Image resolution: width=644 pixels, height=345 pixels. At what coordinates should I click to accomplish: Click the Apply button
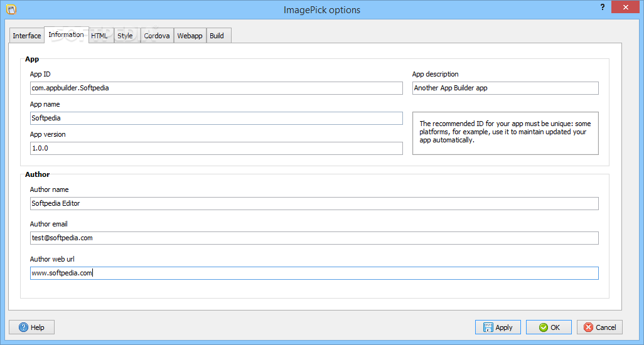498,327
